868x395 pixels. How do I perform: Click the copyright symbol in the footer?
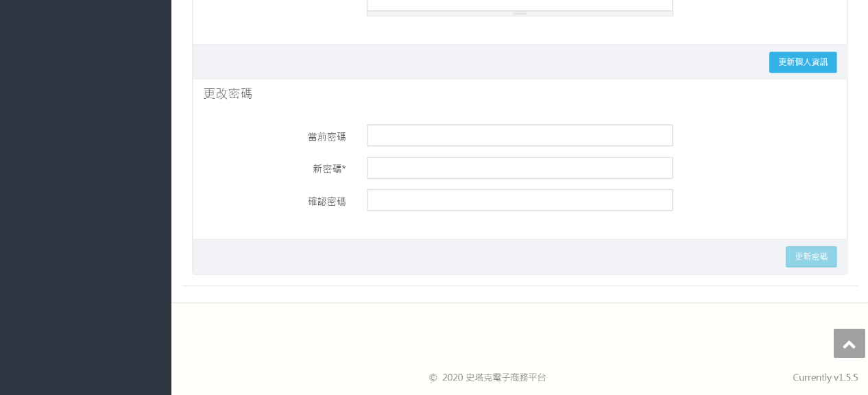[x=433, y=378]
